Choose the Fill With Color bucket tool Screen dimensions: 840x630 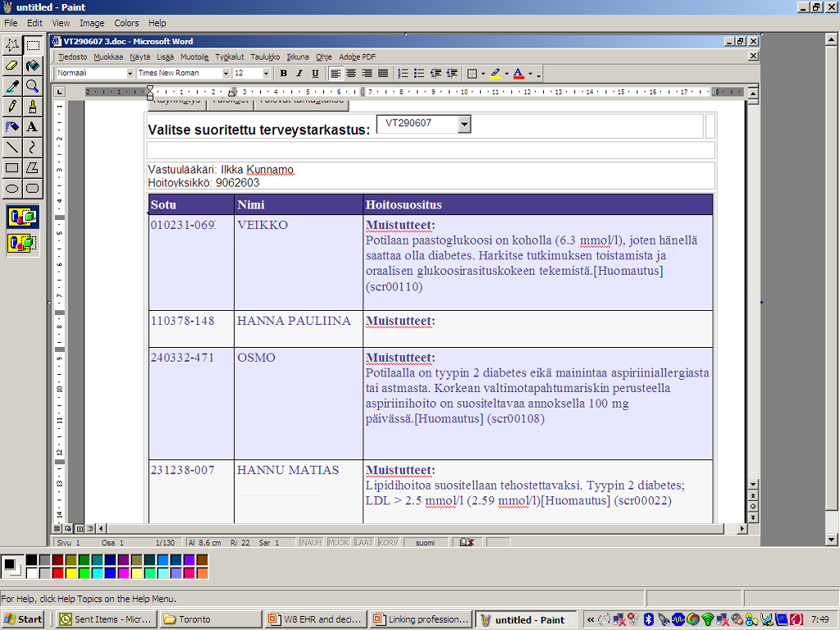click(x=33, y=66)
